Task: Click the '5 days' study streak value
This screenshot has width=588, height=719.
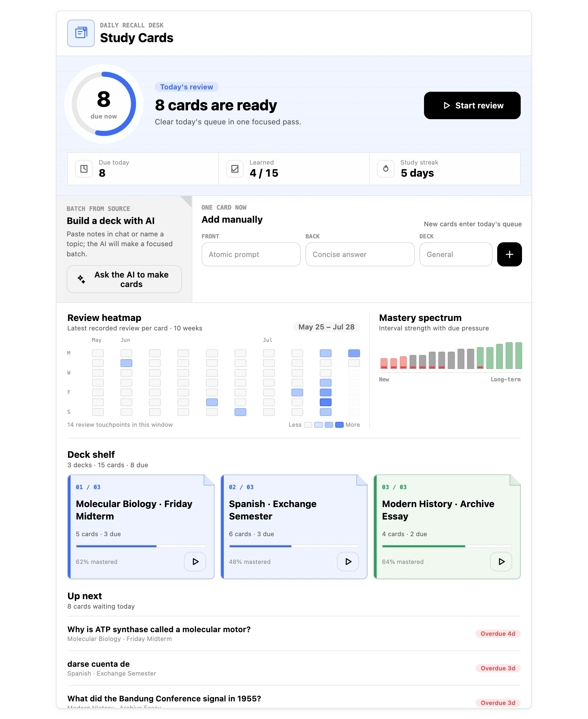Action: [x=417, y=173]
